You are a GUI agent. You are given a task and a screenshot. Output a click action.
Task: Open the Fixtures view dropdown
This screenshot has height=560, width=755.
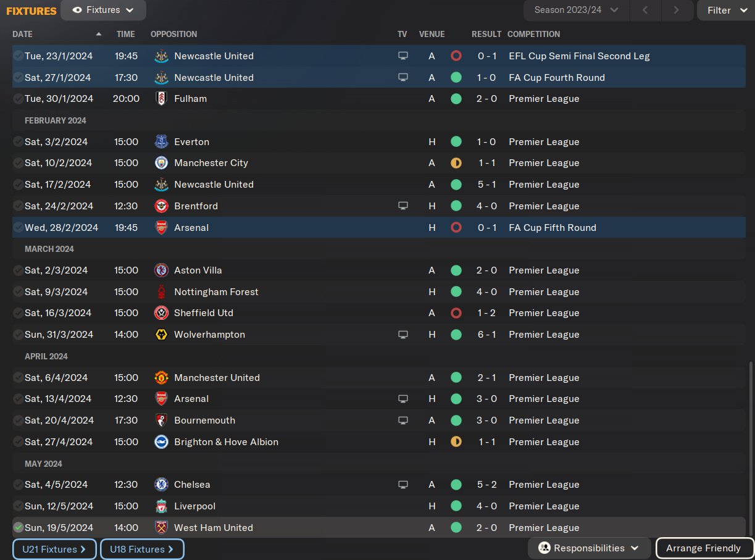tap(103, 10)
